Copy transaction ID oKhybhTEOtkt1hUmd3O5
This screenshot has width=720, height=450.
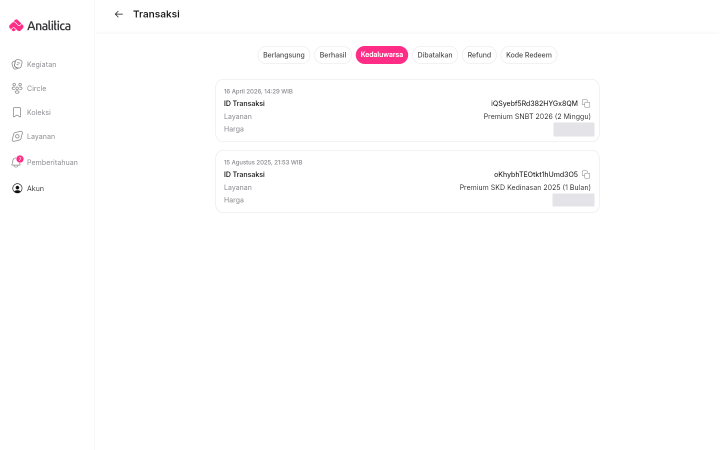tap(586, 174)
